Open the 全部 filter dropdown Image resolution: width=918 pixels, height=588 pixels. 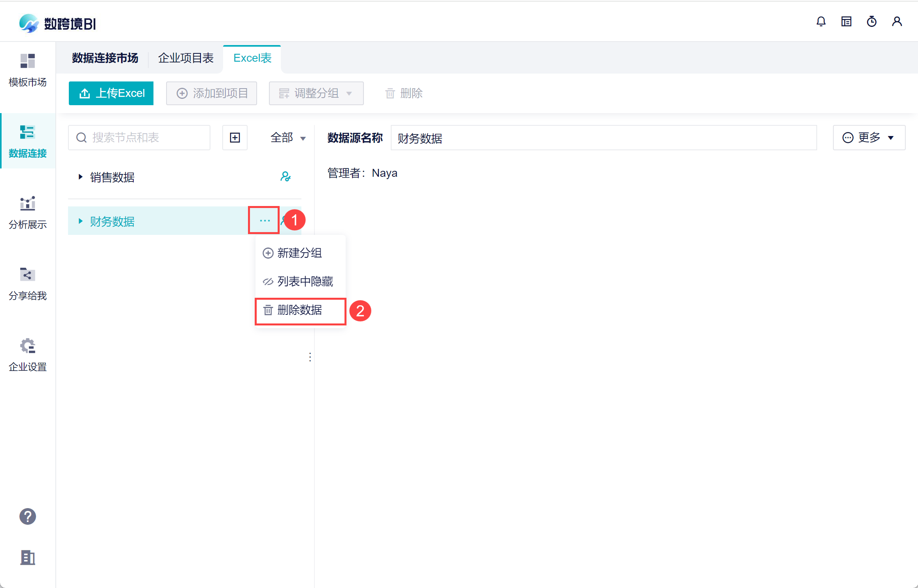point(288,138)
